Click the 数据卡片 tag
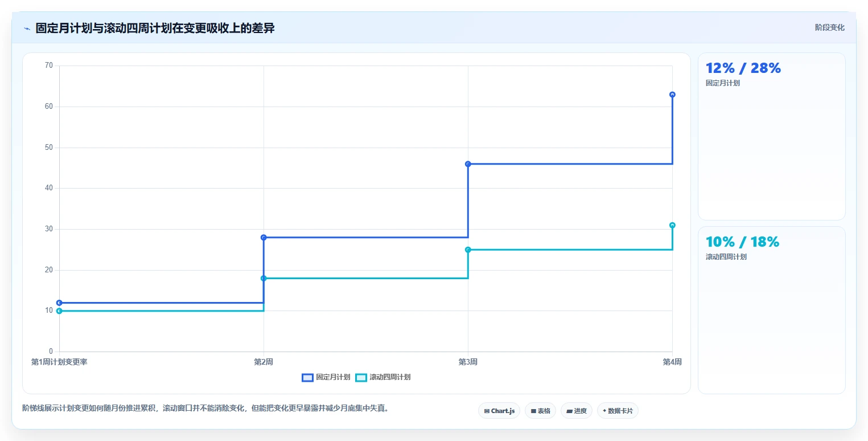 pyautogui.click(x=618, y=411)
